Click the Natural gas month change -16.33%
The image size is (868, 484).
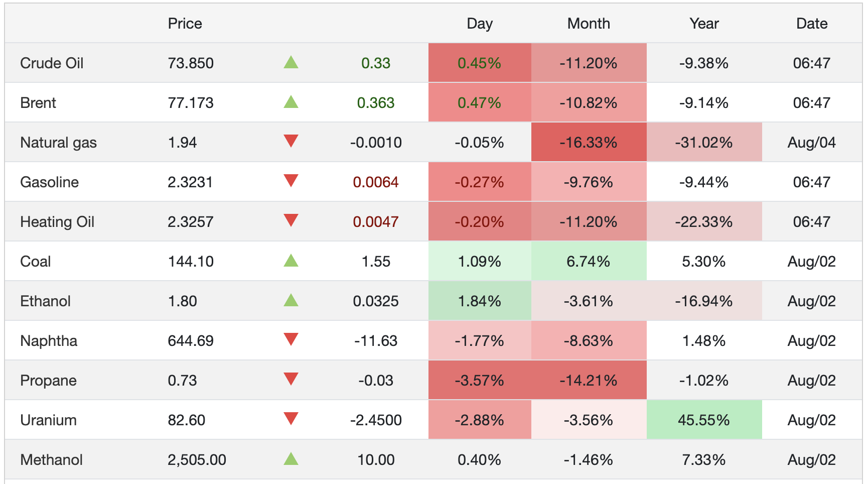point(589,143)
